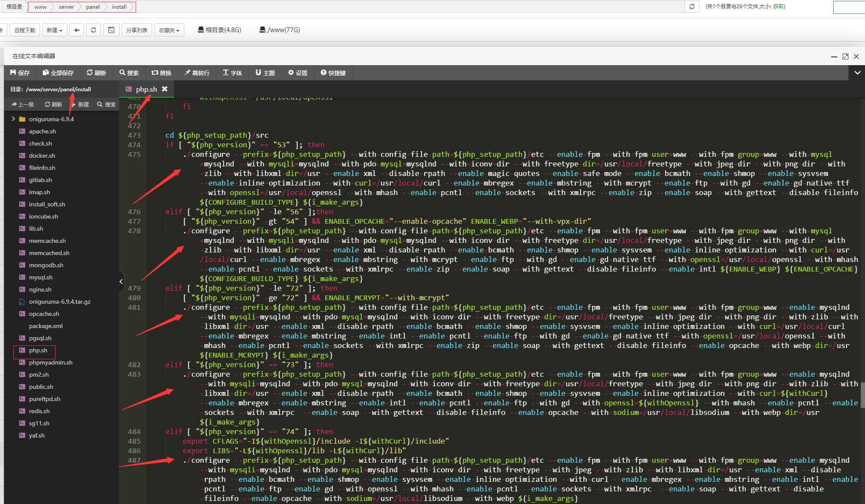Open apache.sh in the file tree
Screen dimensions: 865x504
pyautogui.click(x=43, y=131)
